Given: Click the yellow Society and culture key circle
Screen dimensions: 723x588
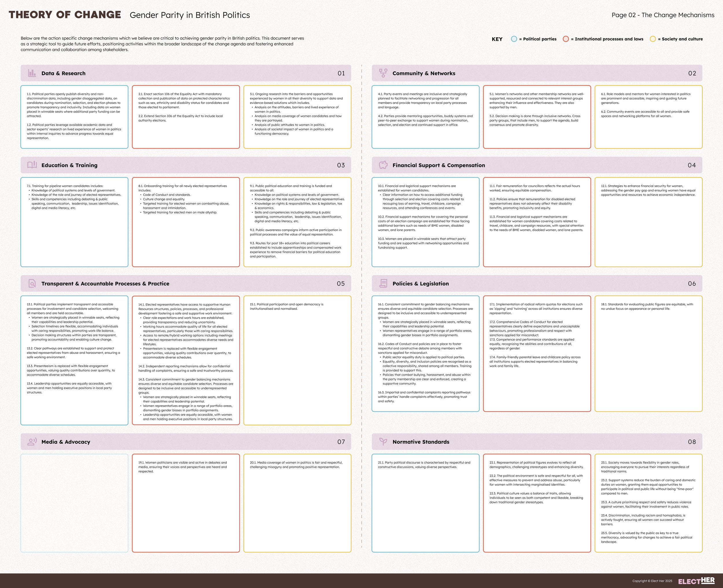Looking at the screenshot, I should [652, 39].
